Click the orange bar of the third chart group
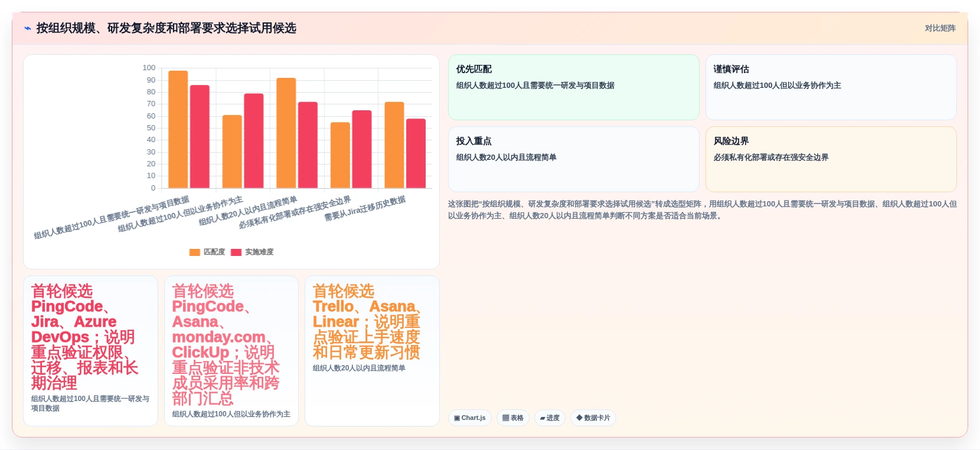Viewport: 980px width, 450px height. pyautogui.click(x=286, y=133)
